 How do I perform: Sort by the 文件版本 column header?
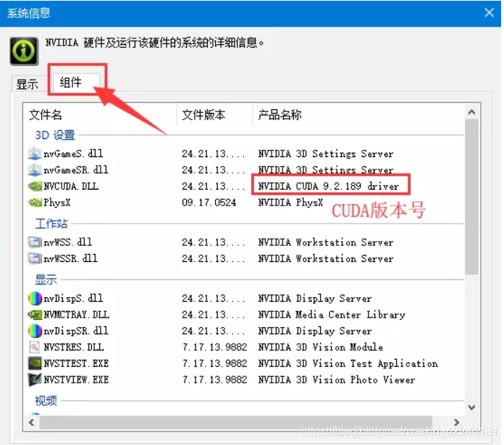pos(203,114)
